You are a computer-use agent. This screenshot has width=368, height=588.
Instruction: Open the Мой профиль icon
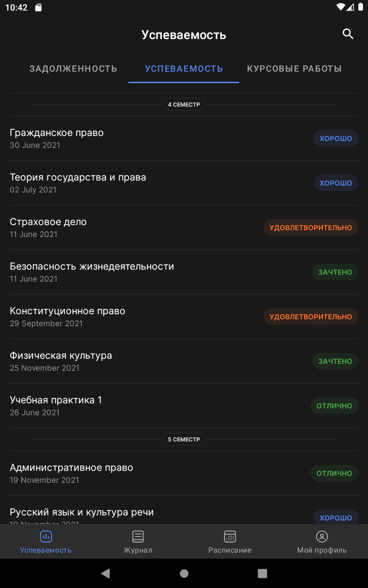coord(322,536)
